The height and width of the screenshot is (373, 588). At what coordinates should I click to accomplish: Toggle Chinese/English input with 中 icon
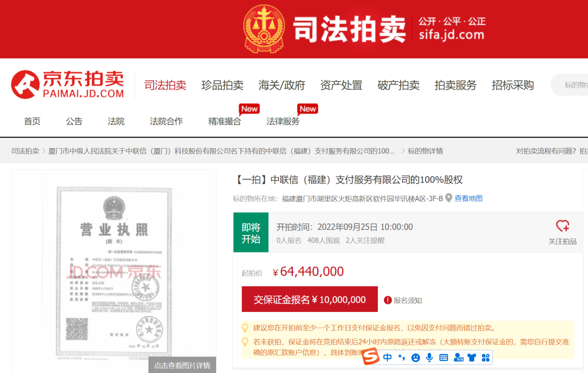[x=388, y=358]
